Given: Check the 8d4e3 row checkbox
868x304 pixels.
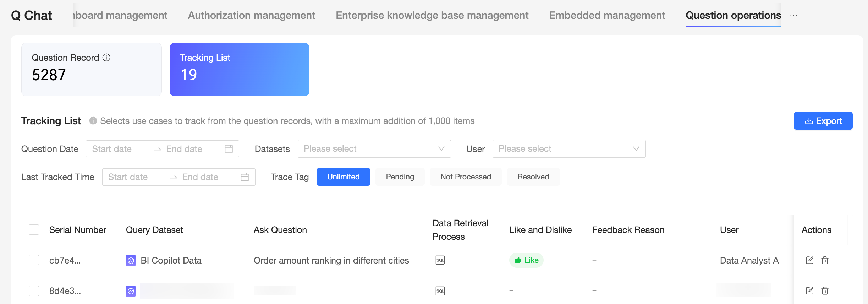Looking at the screenshot, I should [34, 291].
